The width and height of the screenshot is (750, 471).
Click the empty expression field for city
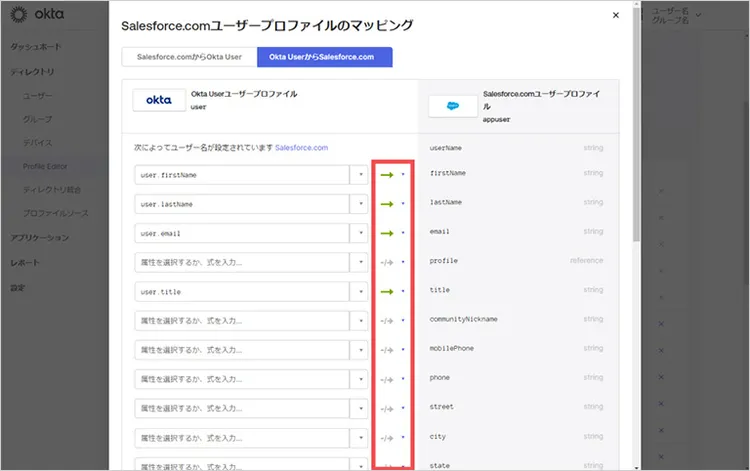pos(242,438)
